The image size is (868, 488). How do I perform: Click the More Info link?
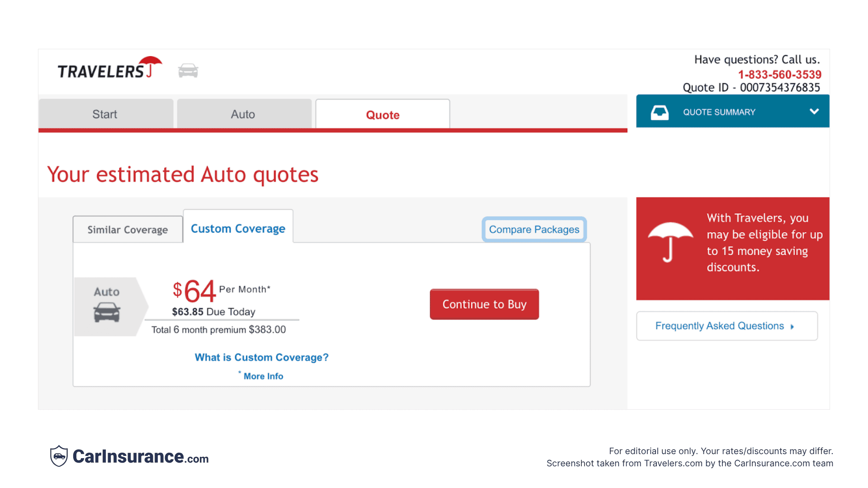coord(263,376)
